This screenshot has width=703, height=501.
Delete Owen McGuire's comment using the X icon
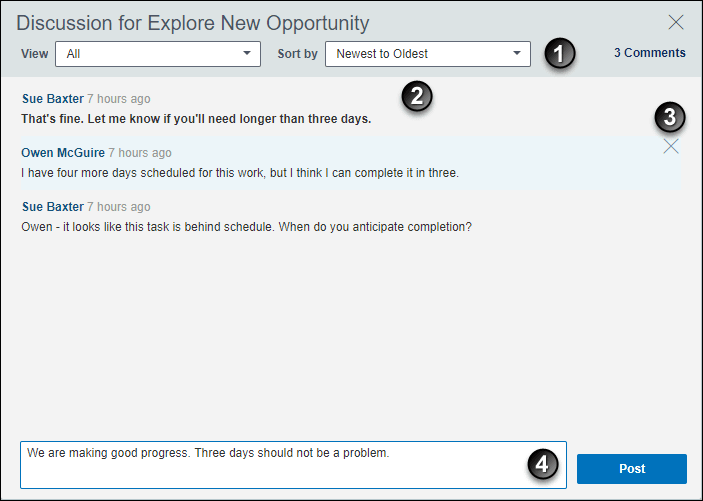coord(671,146)
